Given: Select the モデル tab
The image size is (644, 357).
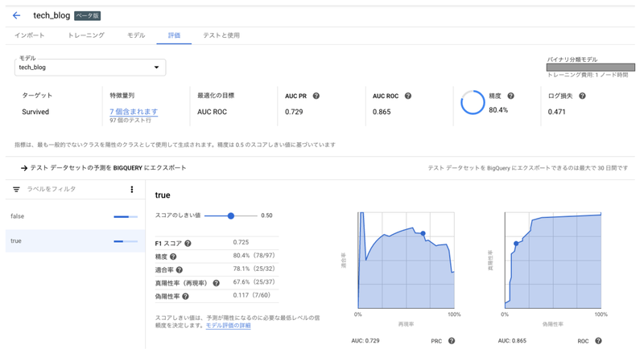Looking at the screenshot, I should pyautogui.click(x=136, y=35).
